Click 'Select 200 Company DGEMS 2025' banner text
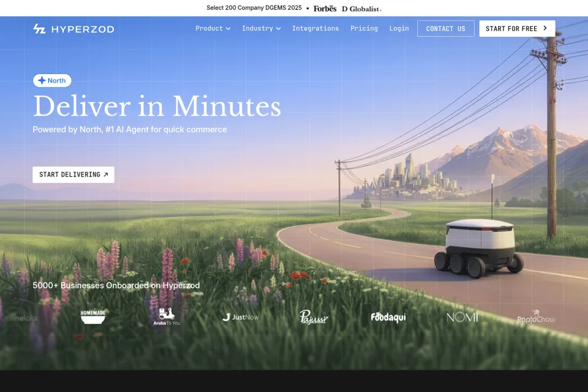This screenshot has height=392, width=588. pos(254,8)
